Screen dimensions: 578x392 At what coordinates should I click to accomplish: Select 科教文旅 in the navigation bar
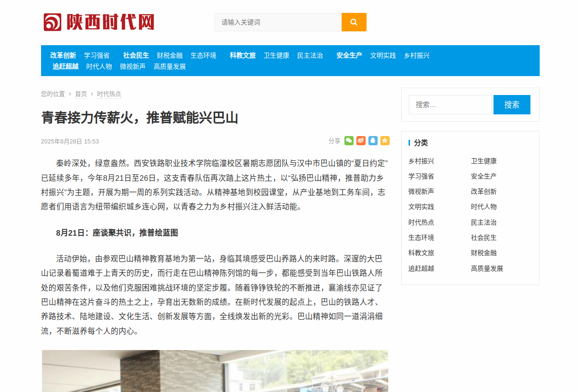(242, 55)
